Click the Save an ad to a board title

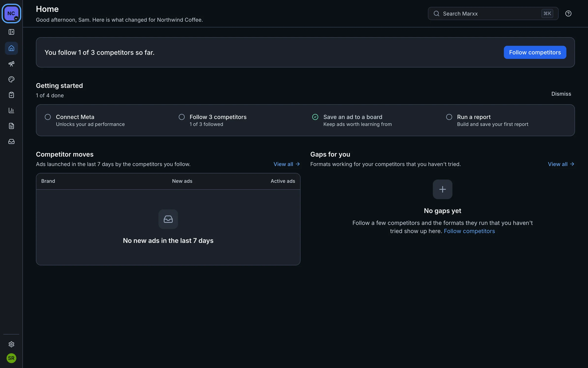click(x=353, y=117)
